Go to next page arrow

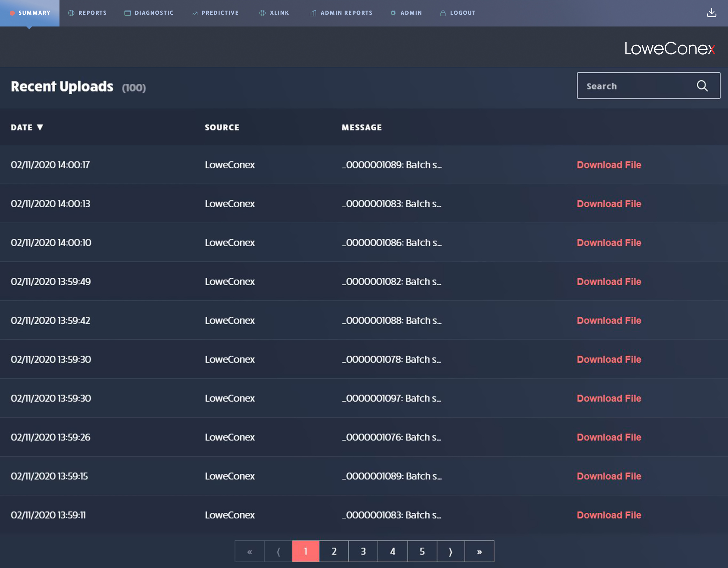(451, 551)
